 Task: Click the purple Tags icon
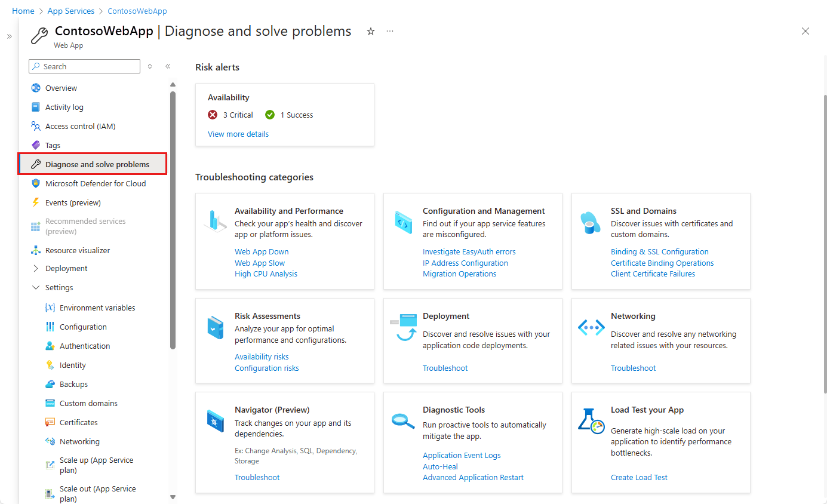pos(36,145)
